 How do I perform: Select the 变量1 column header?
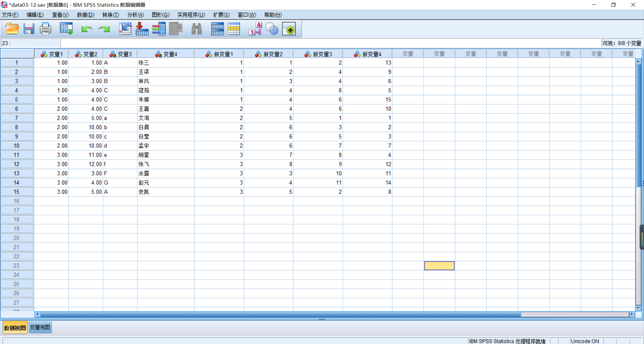click(51, 54)
